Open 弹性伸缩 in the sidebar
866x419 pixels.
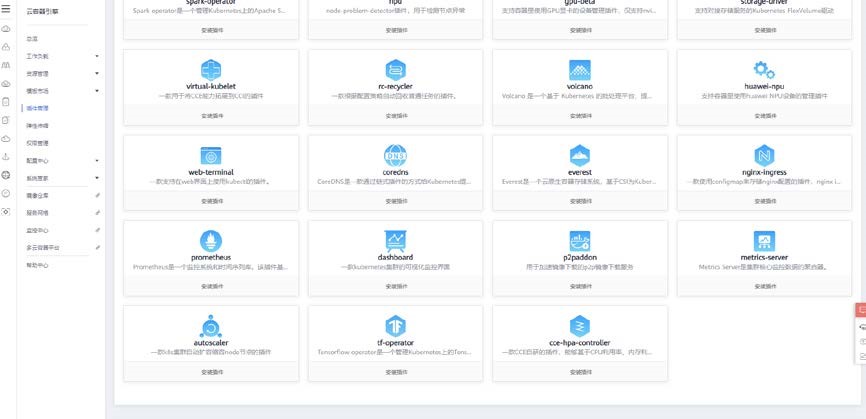point(38,126)
